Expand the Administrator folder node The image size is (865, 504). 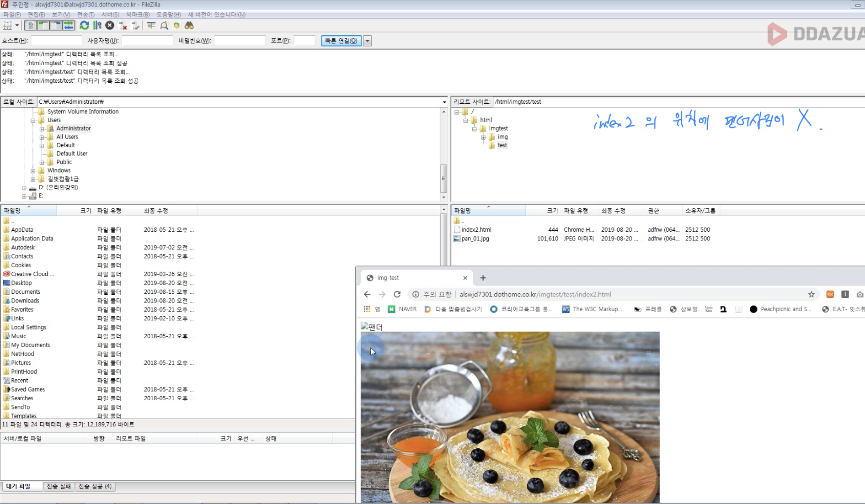tap(42, 129)
